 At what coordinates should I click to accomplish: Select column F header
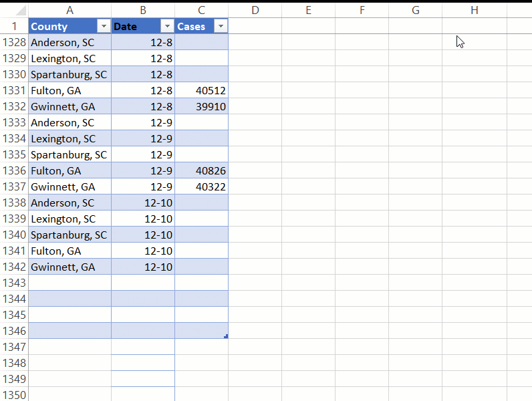coord(362,10)
